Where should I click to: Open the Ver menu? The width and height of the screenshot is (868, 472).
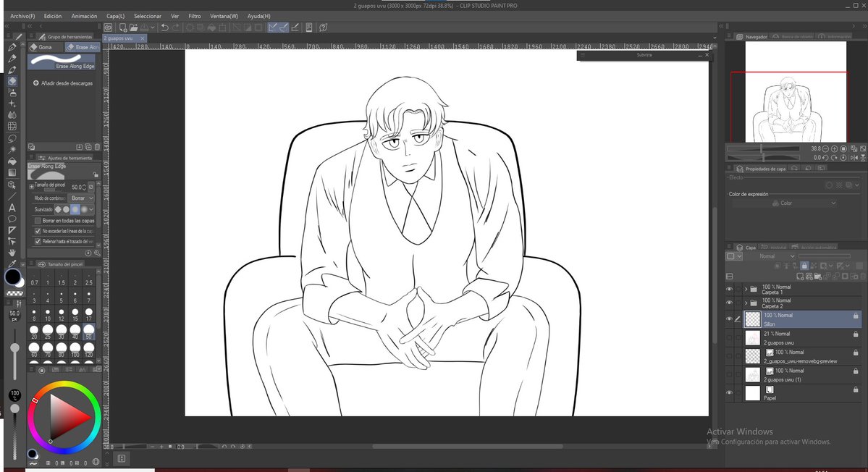175,16
